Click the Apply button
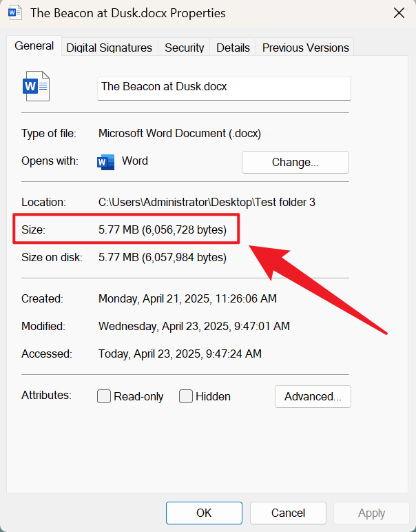The image size is (416, 532). click(x=371, y=513)
